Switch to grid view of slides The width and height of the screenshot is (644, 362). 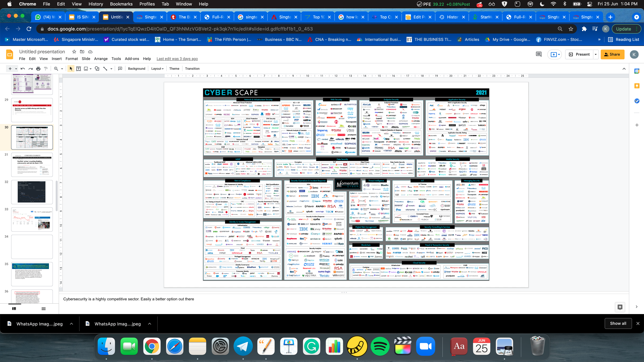coord(43,309)
